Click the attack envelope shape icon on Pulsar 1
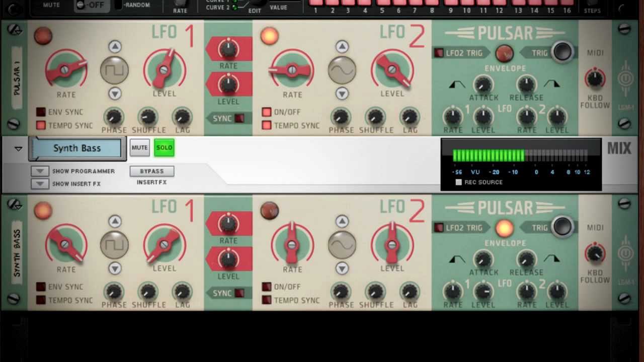Image resolution: width=644 pixels, height=362 pixels. click(457, 84)
